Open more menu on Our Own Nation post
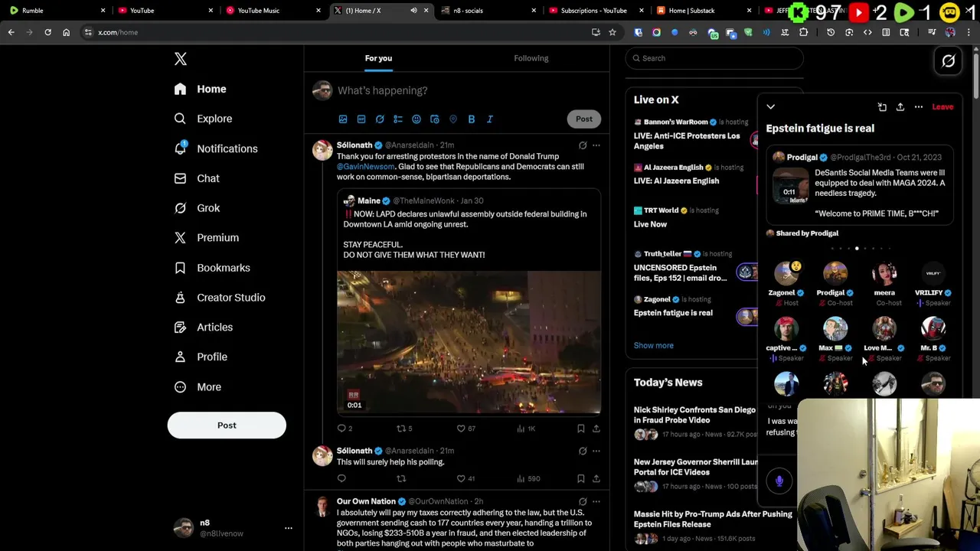980x551 pixels. tap(596, 502)
